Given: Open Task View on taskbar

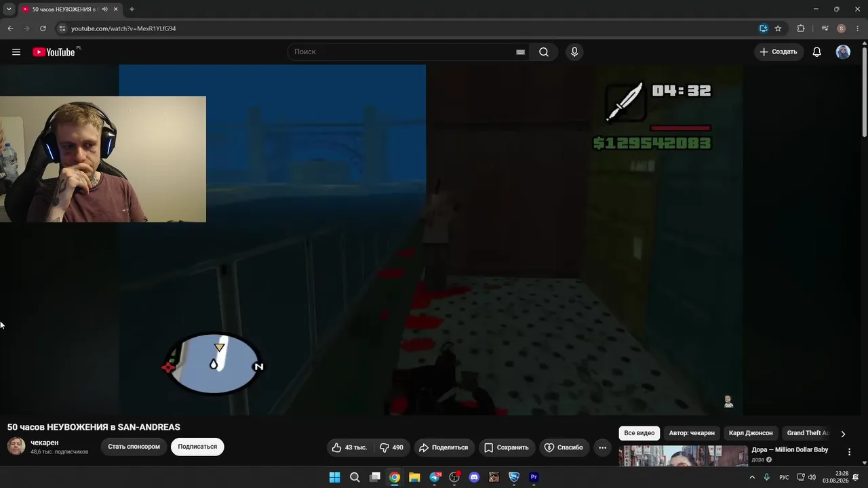Looking at the screenshot, I should pyautogui.click(x=374, y=477).
